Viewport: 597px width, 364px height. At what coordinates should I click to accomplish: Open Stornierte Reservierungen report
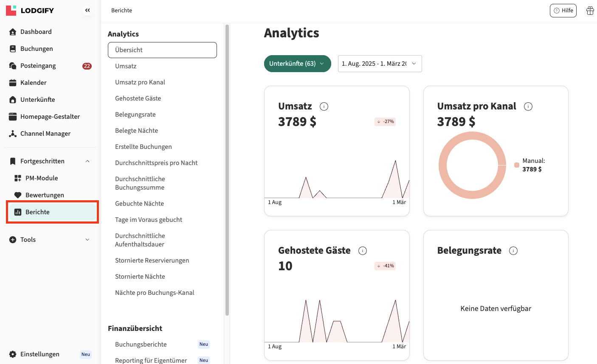click(x=152, y=260)
